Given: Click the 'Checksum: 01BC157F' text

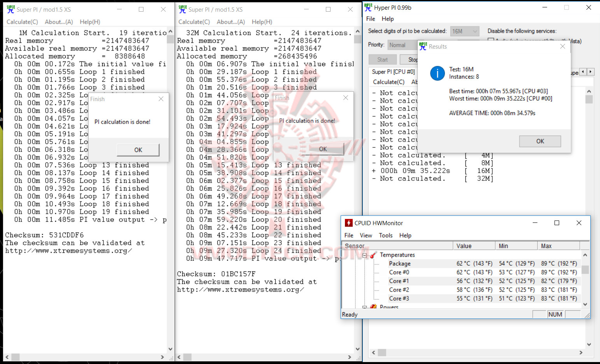Looking at the screenshot, I should (x=216, y=274).
